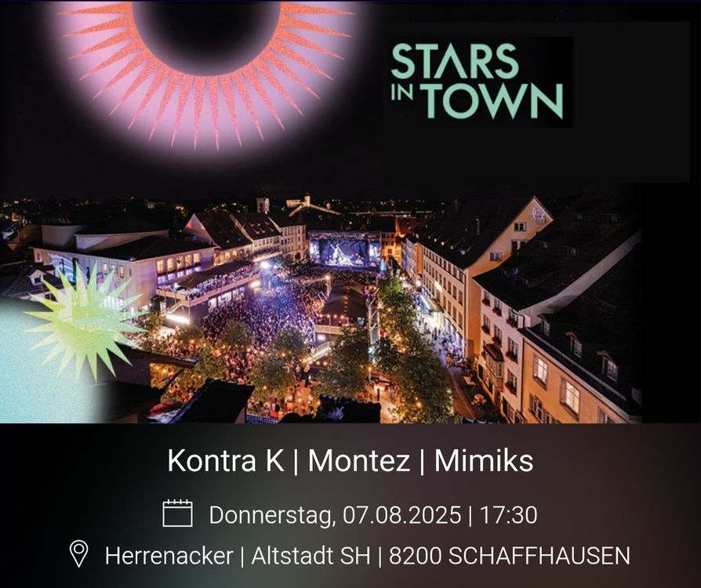The height and width of the screenshot is (588, 701).
Task: Click the illuminated stage in the photo
Action: (x=345, y=249)
